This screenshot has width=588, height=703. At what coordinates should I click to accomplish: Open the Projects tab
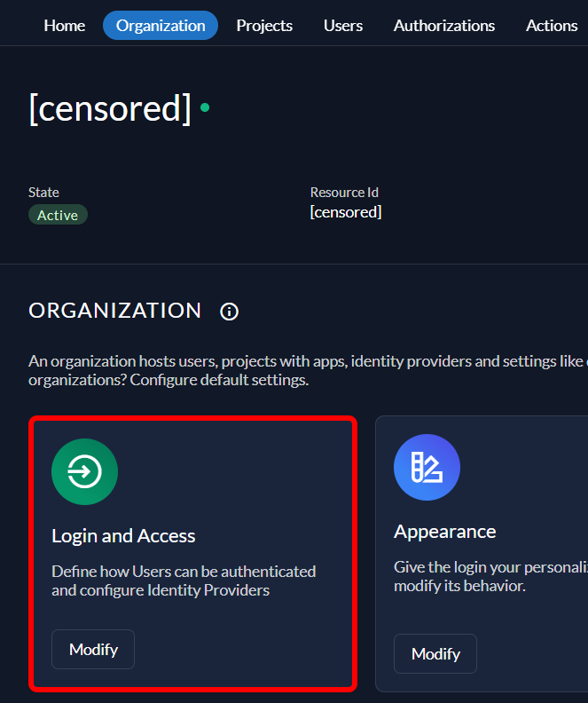pos(264,26)
